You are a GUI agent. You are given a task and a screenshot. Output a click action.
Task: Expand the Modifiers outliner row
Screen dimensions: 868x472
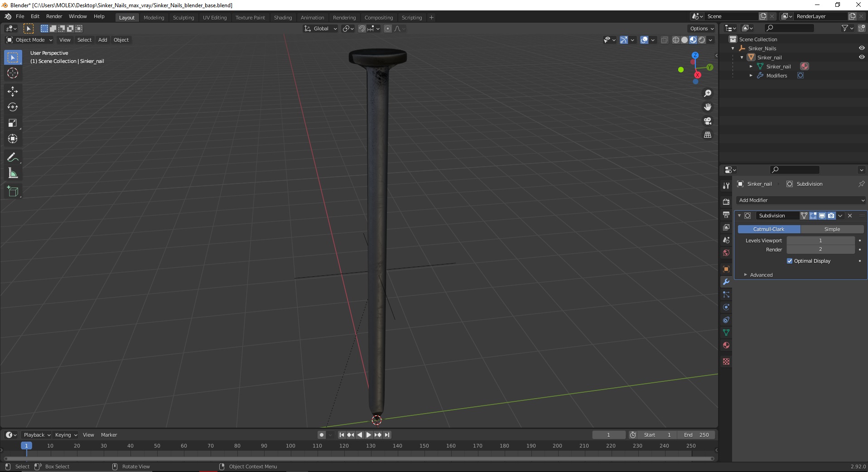[751, 76]
